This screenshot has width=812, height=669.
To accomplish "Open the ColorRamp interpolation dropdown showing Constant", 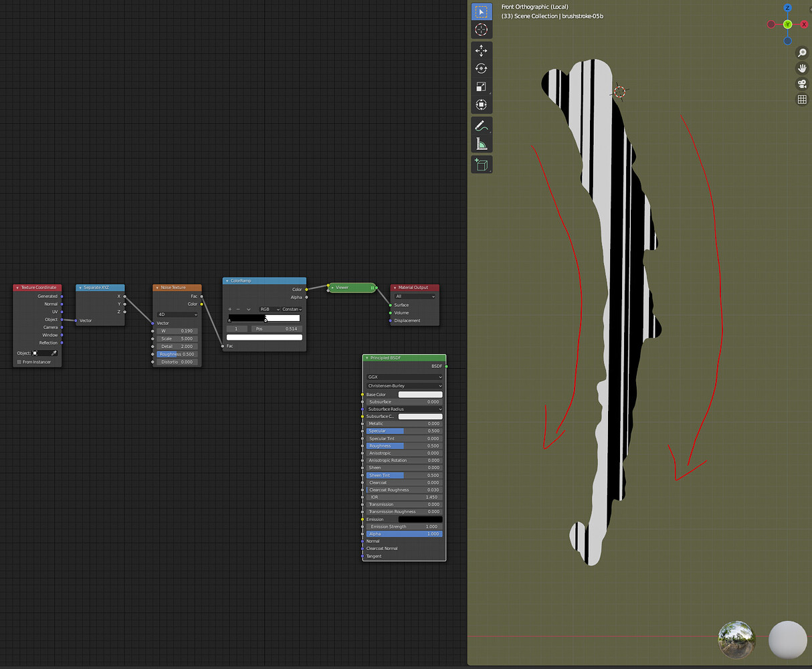I will click(x=292, y=308).
